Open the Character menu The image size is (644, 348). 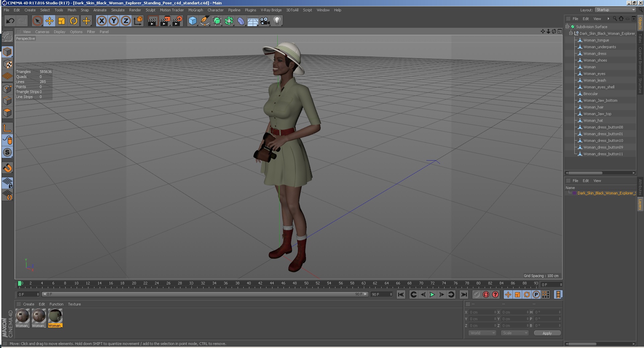coord(215,10)
